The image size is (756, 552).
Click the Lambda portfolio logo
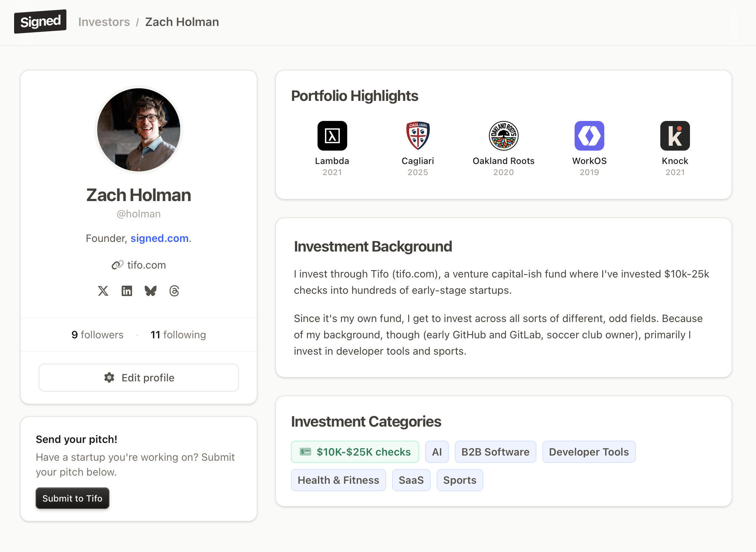[x=332, y=136]
